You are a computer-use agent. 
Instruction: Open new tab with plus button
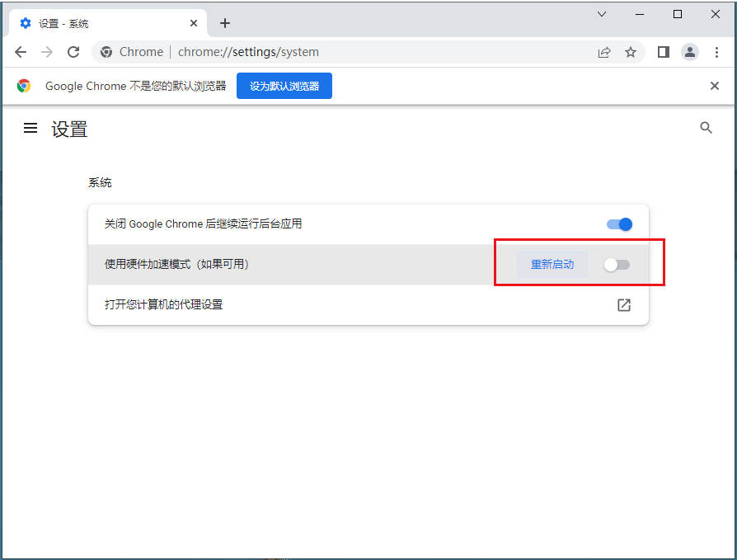click(x=225, y=23)
